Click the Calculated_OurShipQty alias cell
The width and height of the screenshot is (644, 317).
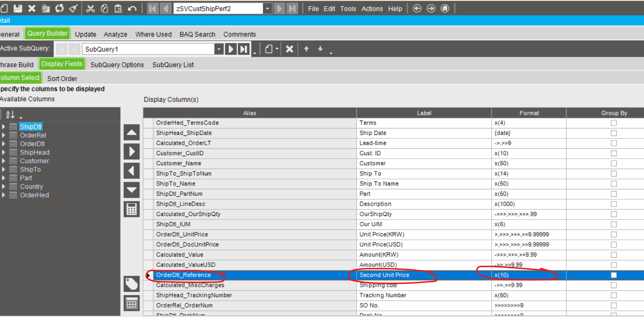255,214
